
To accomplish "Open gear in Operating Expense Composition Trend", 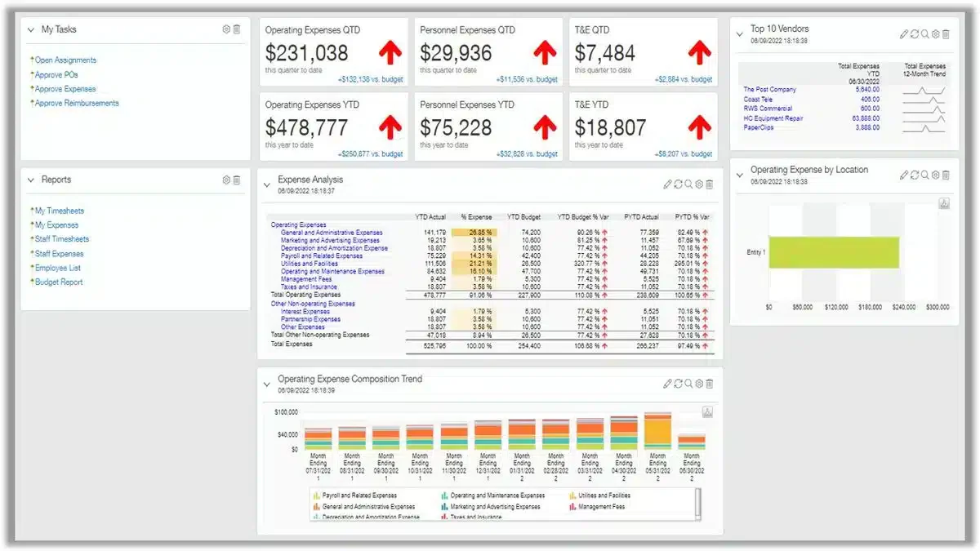I will pos(699,384).
